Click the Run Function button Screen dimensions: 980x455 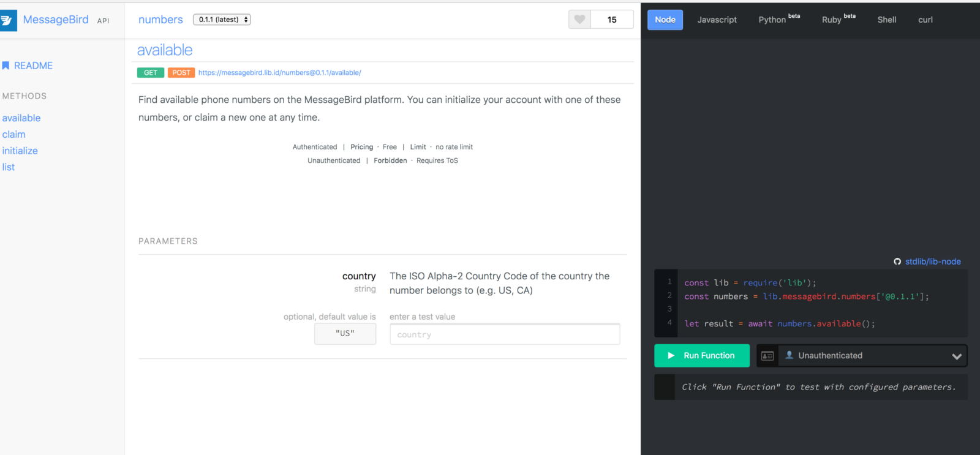pos(702,356)
